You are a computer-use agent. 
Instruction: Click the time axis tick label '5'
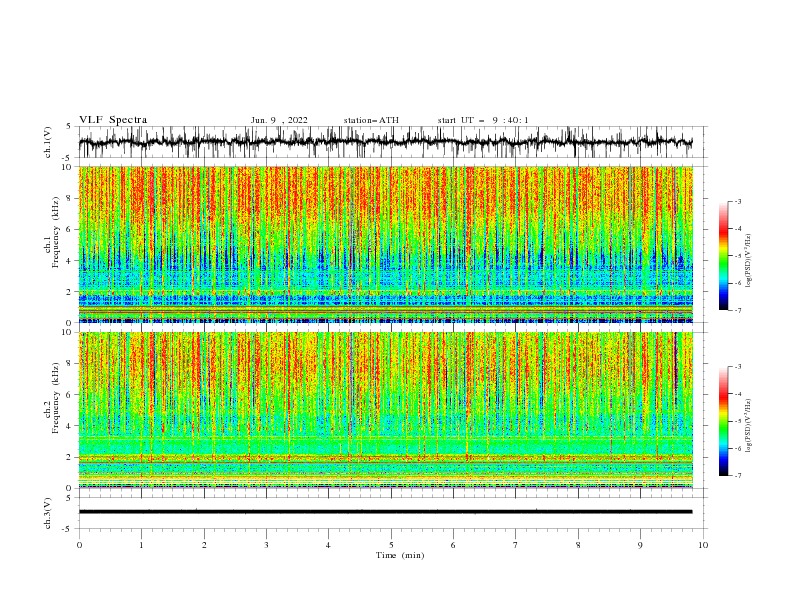pos(391,545)
